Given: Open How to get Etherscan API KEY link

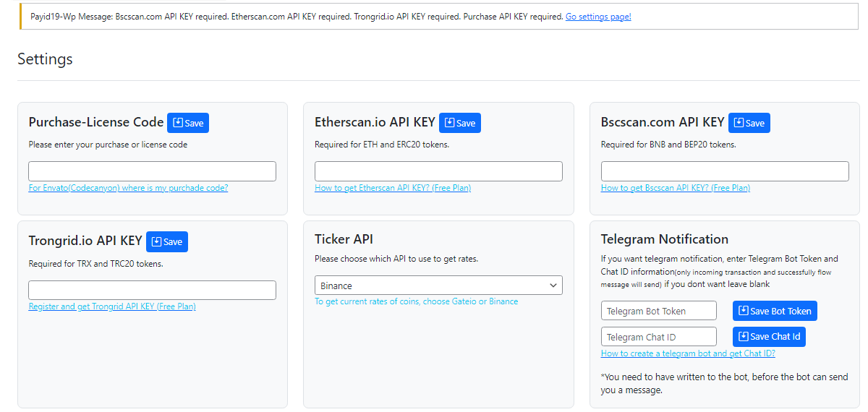Looking at the screenshot, I should (x=393, y=188).
